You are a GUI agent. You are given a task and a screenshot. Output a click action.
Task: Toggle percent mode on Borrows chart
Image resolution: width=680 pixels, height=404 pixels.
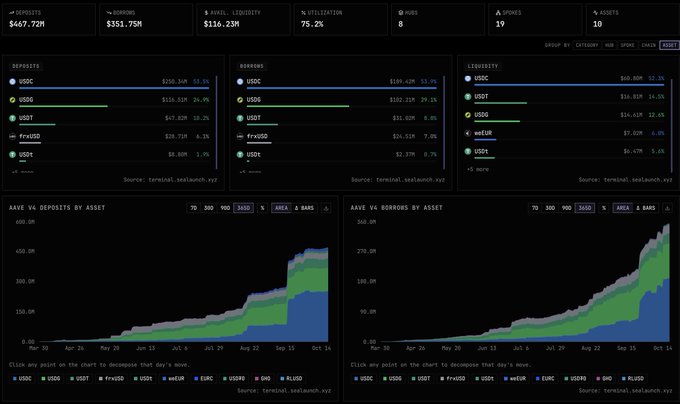[604, 208]
